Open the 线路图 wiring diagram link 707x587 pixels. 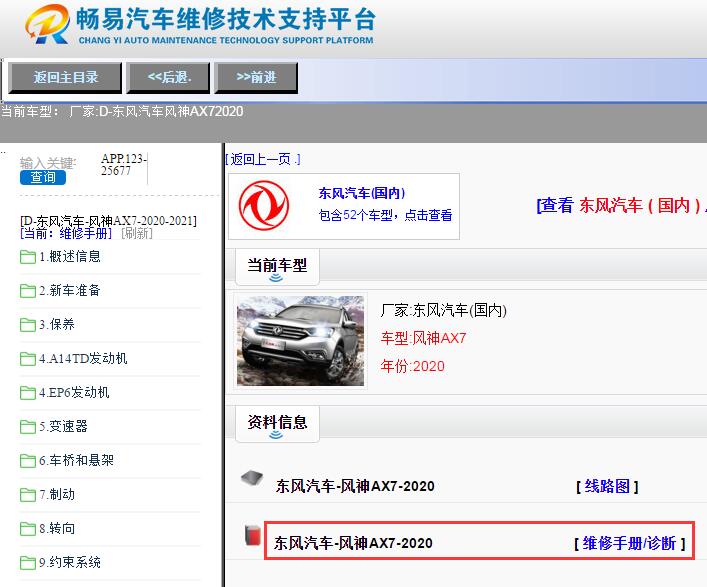(x=607, y=486)
